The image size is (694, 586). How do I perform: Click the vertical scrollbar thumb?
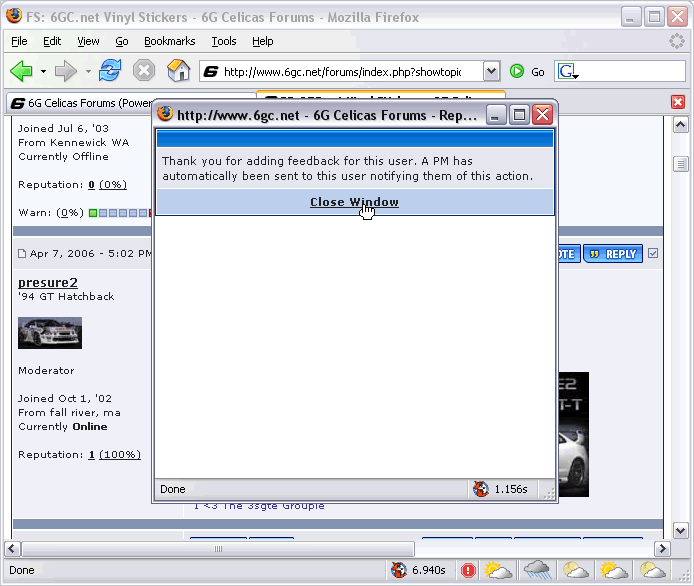[680, 164]
